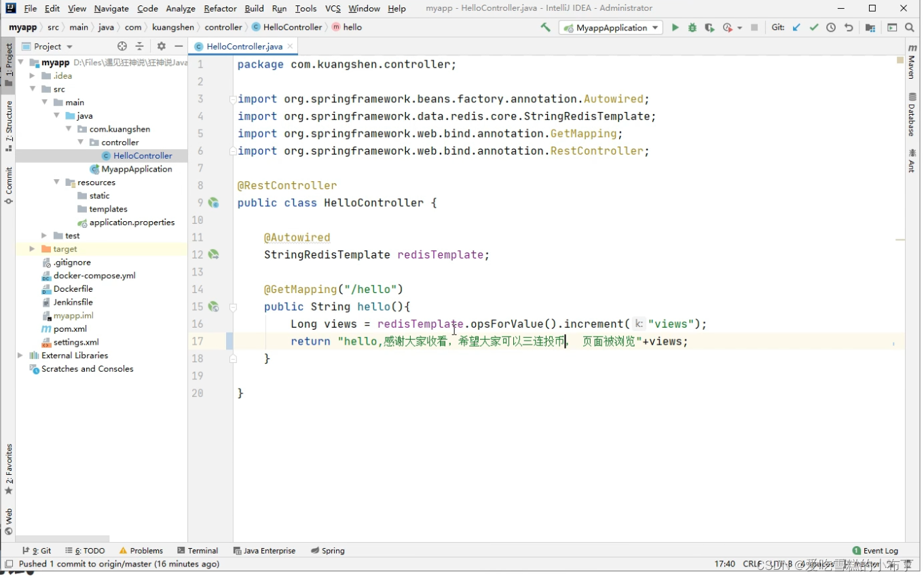Expand the target folder arrow
Image resolution: width=924 pixels, height=578 pixels.
pyautogui.click(x=32, y=249)
